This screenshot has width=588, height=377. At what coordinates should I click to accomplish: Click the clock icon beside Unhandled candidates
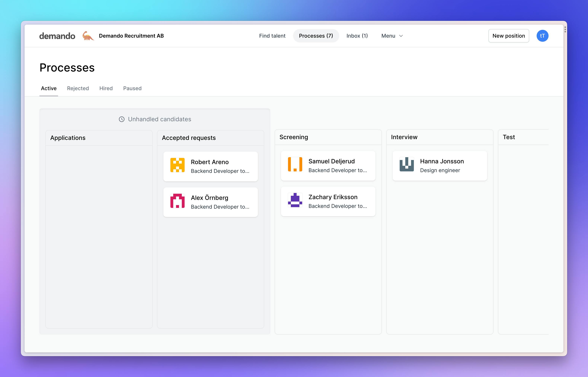coord(122,119)
